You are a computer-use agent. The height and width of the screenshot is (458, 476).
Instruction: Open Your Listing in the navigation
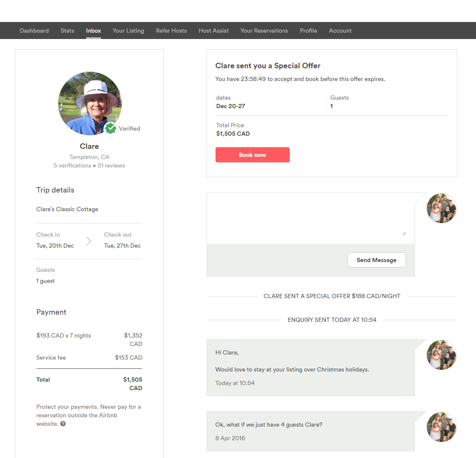pyautogui.click(x=128, y=31)
